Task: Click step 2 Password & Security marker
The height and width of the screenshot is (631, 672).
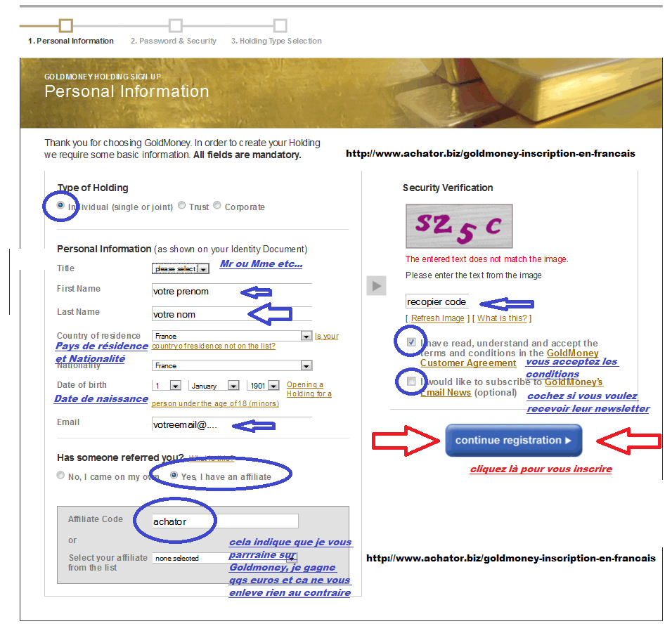Action: pyautogui.click(x=176, y=26)
